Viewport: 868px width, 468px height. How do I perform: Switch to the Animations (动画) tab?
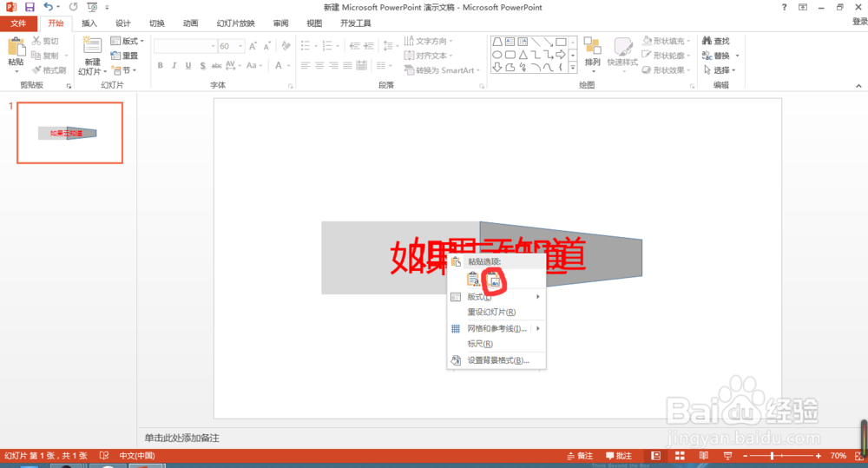[x=190, y=23]
